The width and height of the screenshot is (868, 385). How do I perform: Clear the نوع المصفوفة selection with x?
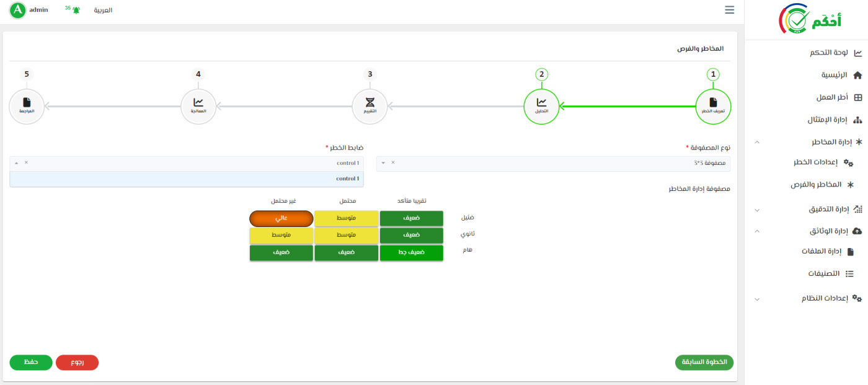392,162
